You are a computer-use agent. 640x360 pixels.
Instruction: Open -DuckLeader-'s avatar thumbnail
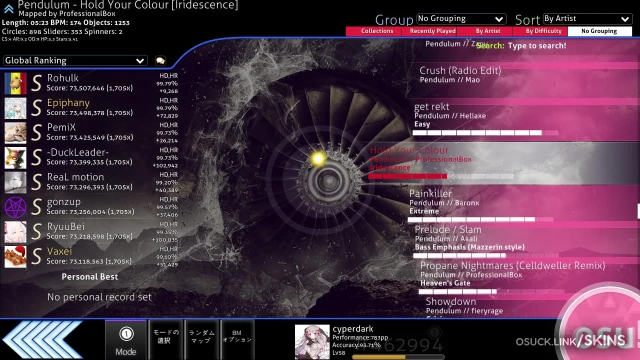(15, 158)
